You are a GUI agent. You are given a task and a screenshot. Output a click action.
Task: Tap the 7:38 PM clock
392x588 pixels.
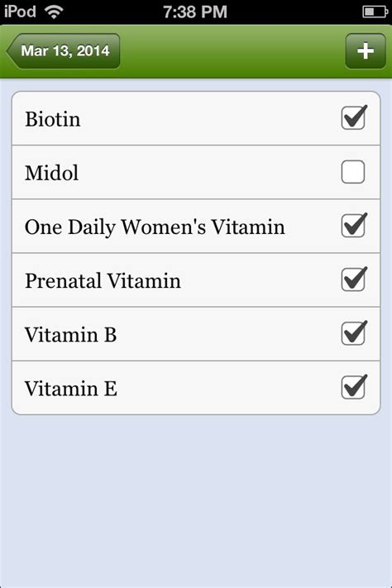[195, 12]
